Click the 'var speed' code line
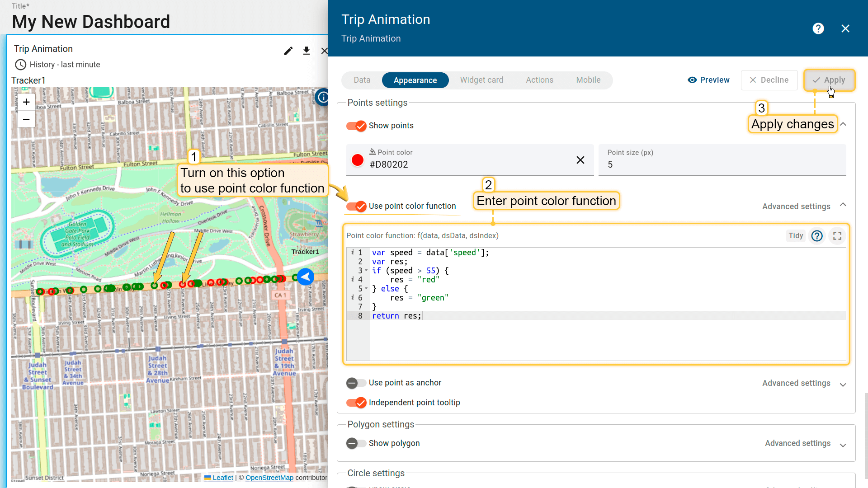This screenshot has width=868, height=488. pyautogui.click(x=430, y=253)
